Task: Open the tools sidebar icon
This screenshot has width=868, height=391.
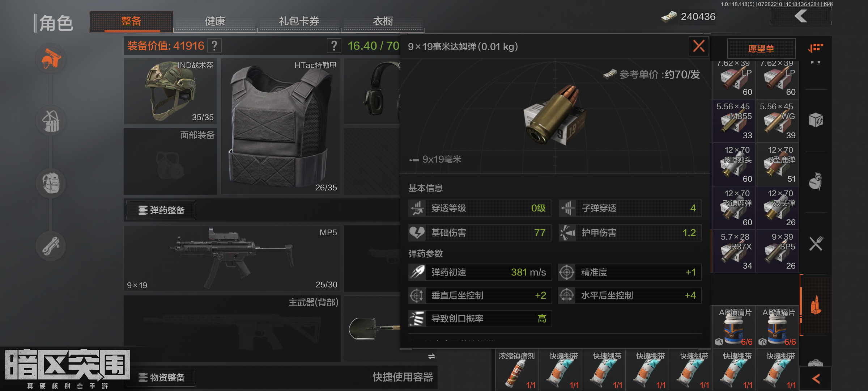Action: click(x=51, y=246)
